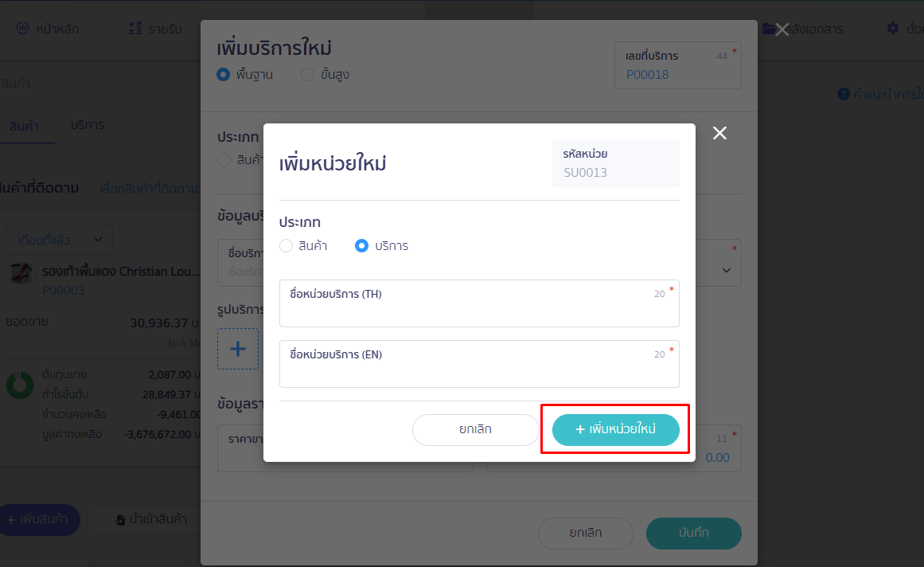Click the plus icon to upload service image
924x567 pixels.
click(238, 348)
